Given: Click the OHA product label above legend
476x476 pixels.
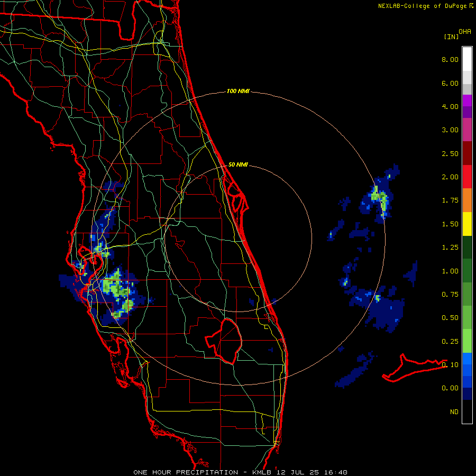Looking at the screenshot, I should click(x=465, y=32).
